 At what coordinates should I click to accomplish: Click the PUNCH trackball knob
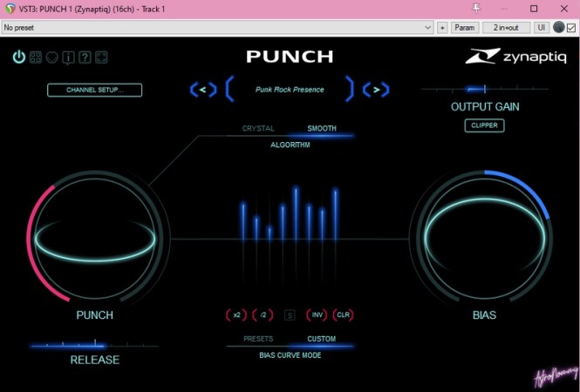tap(95, 239)
